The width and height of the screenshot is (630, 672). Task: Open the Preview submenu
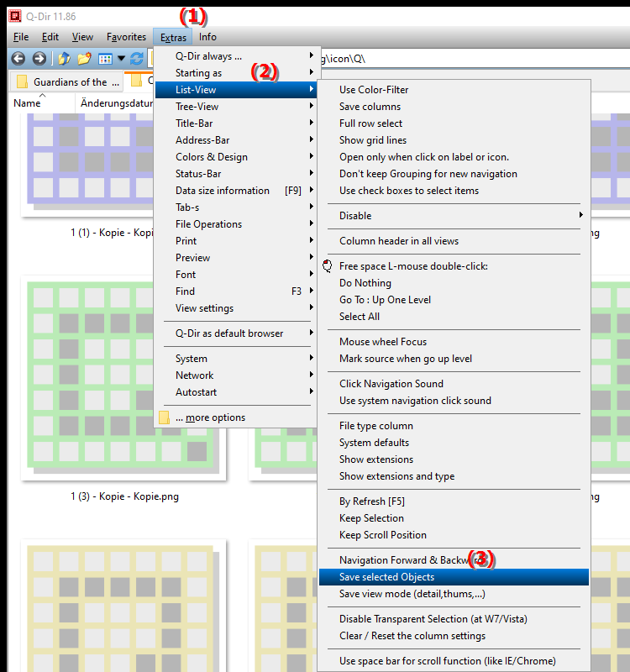point(236,258)
